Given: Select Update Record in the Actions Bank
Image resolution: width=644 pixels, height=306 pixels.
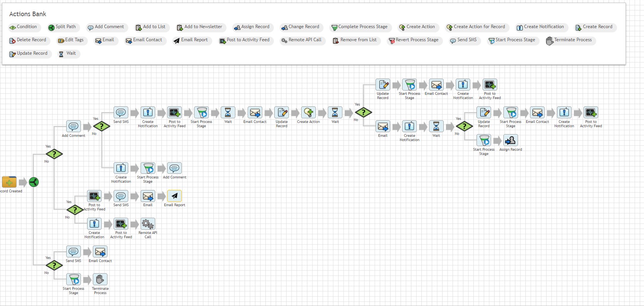Looking at the screenshot, I should pyautogui.click(x=29, y=54).
